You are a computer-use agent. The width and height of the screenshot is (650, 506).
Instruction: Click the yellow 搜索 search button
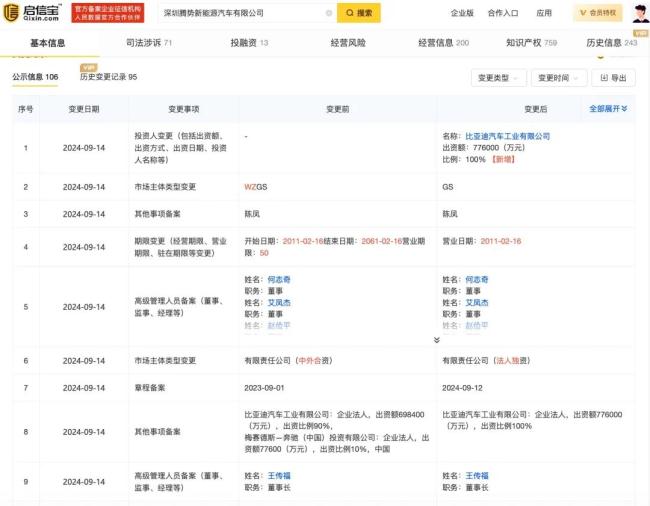point(359,13)
